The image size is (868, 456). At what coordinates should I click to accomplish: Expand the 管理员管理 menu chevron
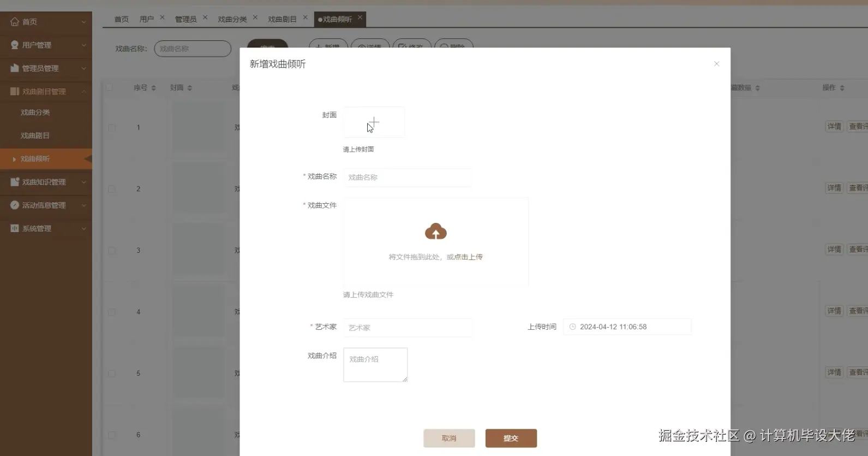[x=83, y=68]
